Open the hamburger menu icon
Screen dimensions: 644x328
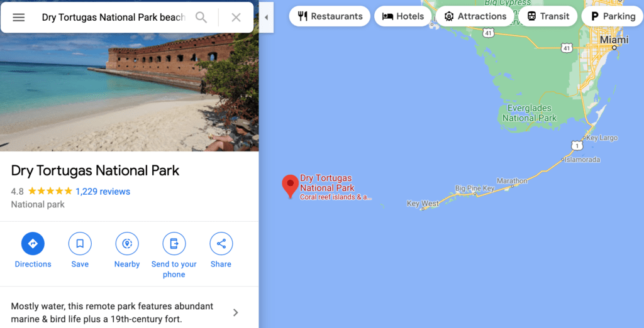[x=18, y=17]
